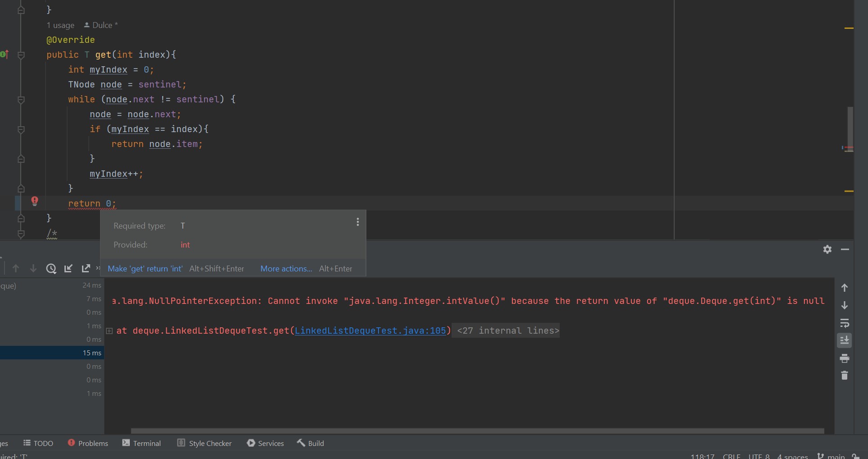The image size is (868, 459).
Task: Open the Services tool window tab
Action: [265, 443]
